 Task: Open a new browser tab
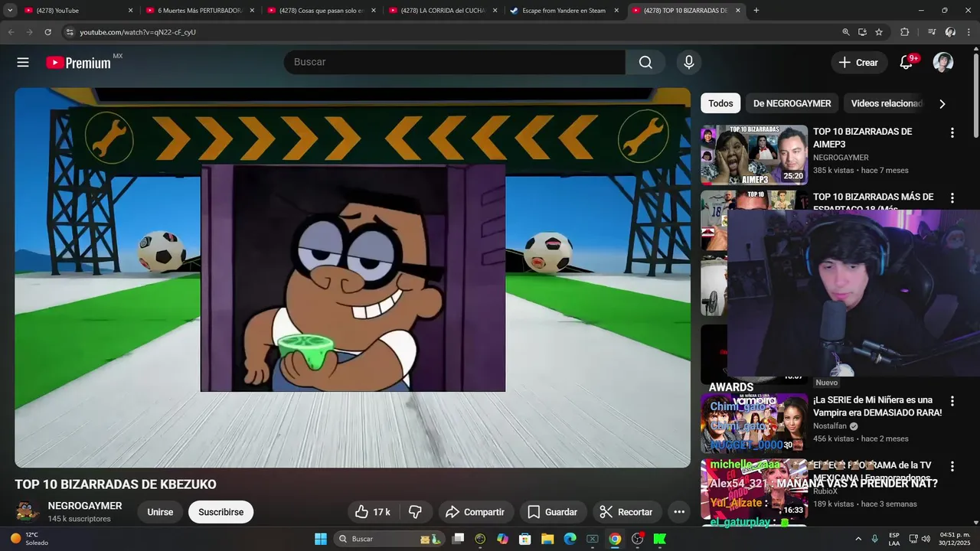pyautogui.click(x=756, y=11)
